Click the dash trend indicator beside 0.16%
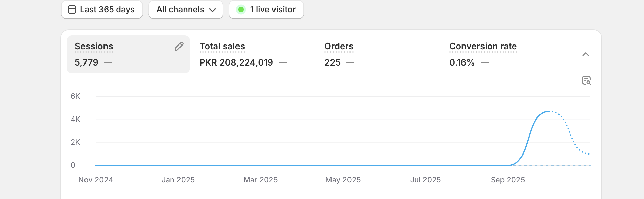This screenshot has width=644, height=199. click(x=485, y=63)
